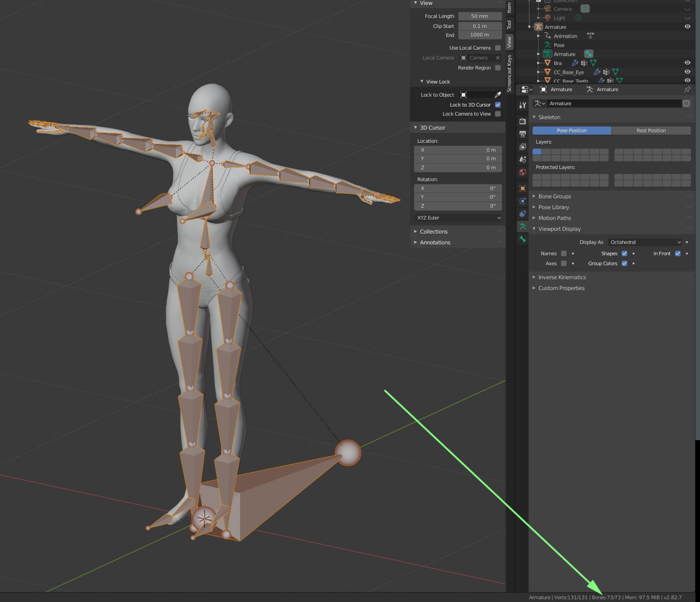Click the 3D Cursor Location X field
The image size is (700, 602).
click(458, 150)
